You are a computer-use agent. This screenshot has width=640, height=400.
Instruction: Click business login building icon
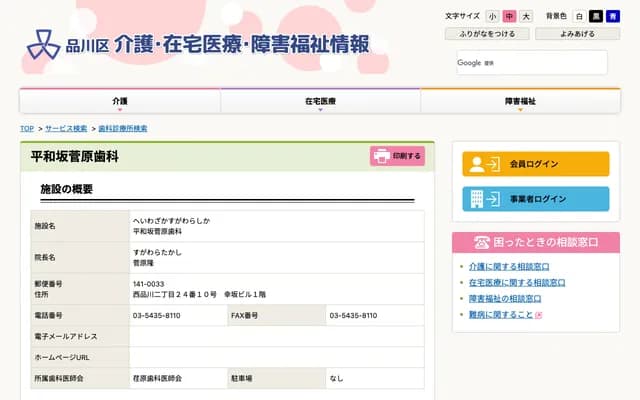pos(484,199)
